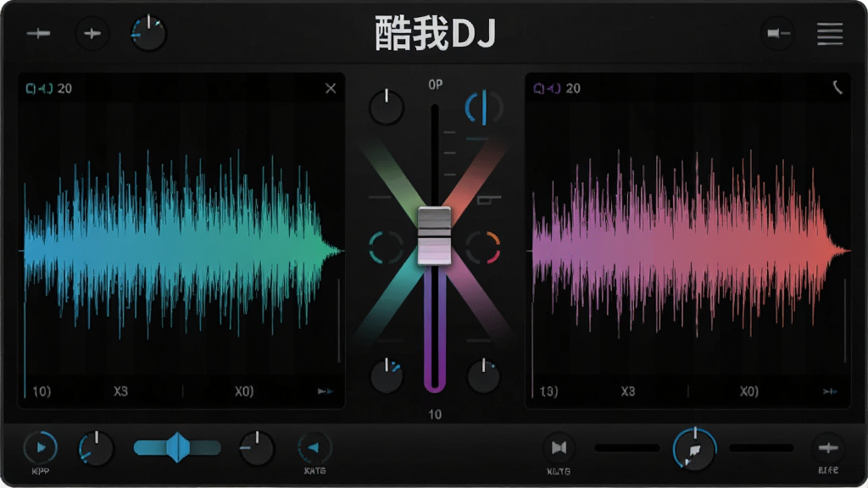Click the right deck's skip arrow in the bottom corner
The image size is (868, 488).
830,391
